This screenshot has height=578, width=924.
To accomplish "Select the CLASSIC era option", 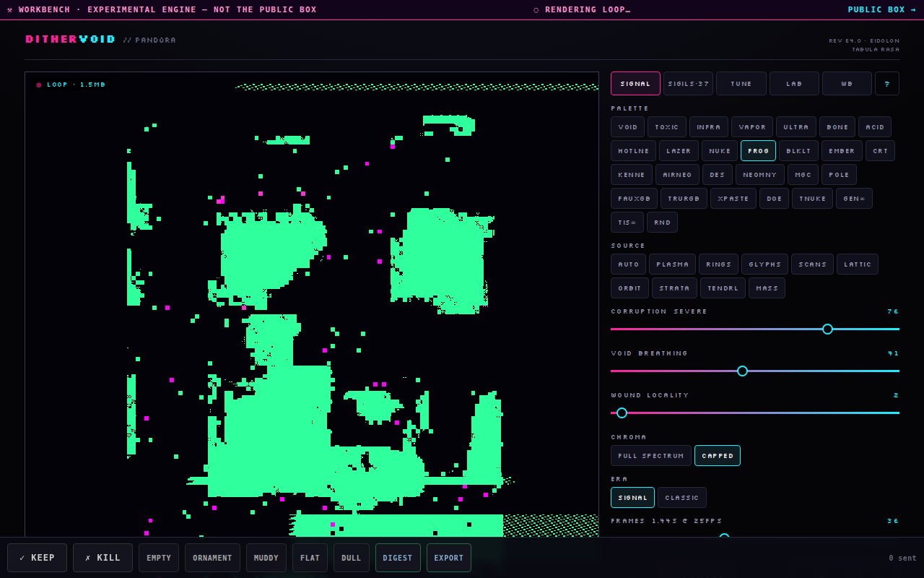I will [x=682, y=498].
